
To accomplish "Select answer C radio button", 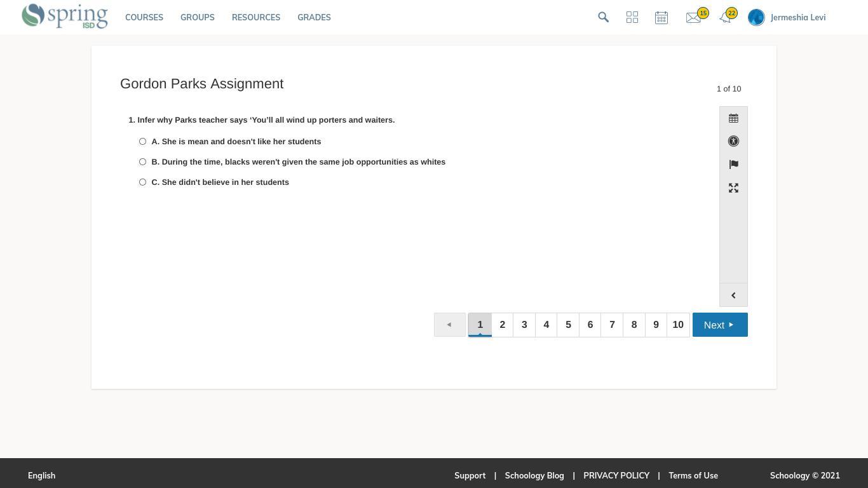I will [x=142, y=182].
